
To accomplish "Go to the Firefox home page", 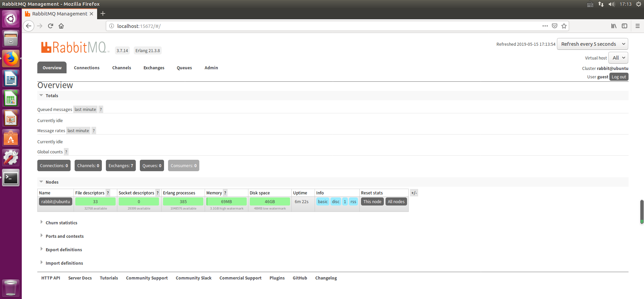I will (x=61, y=26).
